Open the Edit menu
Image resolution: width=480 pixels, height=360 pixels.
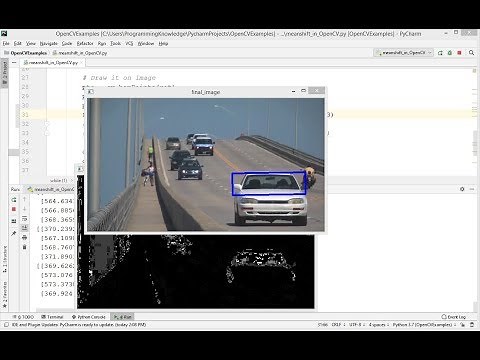pos(17,43)
